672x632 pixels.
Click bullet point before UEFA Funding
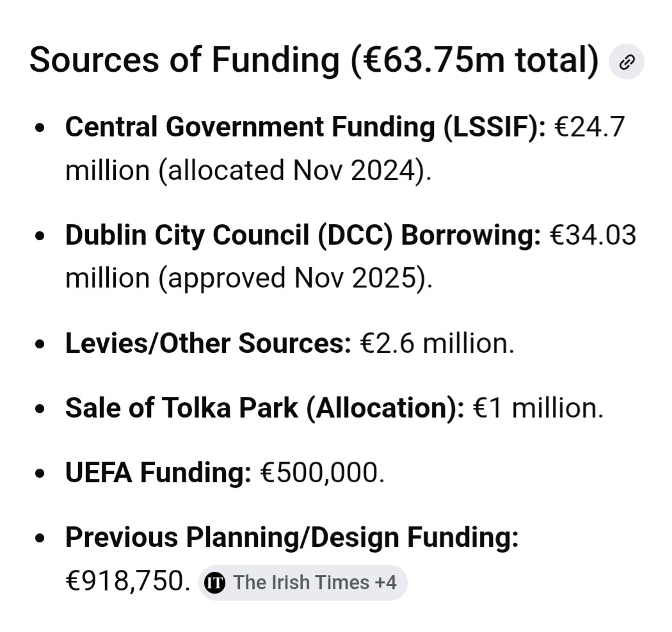[x=40, y=473]
